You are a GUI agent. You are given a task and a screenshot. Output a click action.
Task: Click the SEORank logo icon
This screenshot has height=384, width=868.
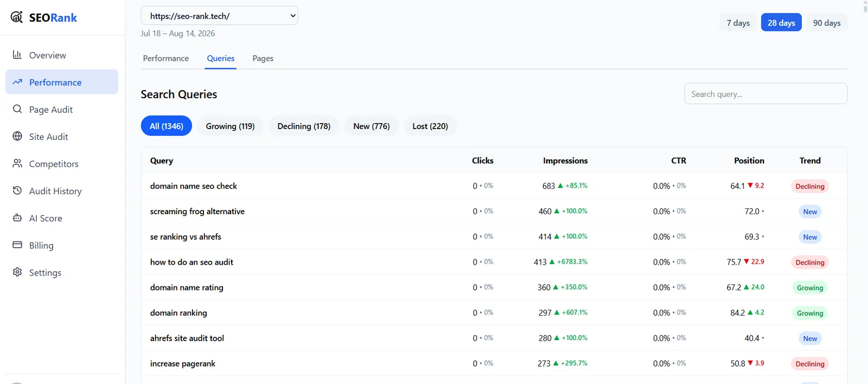tap(17, 17)
